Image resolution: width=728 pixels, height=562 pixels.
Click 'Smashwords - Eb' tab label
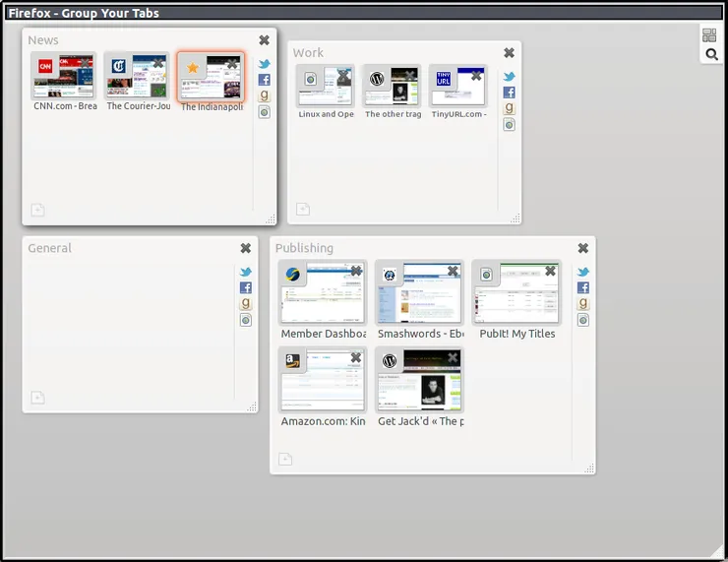click(x=421, y=334)
